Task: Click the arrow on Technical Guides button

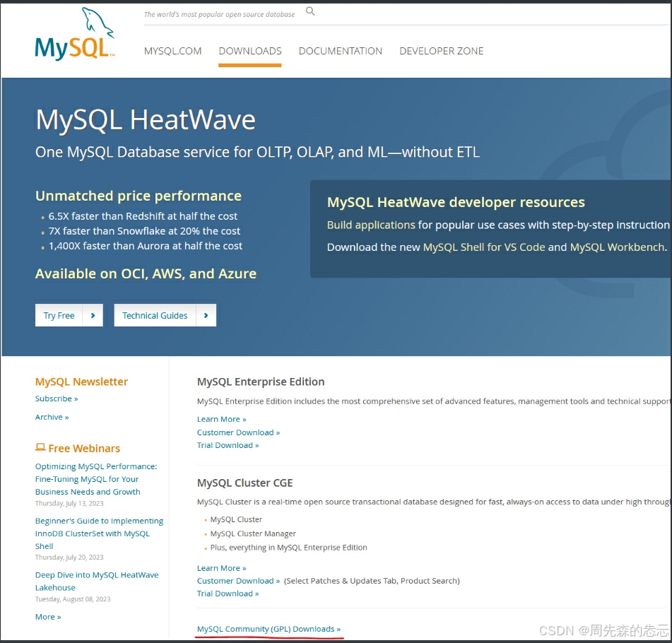Action: (x=206, y=316)
